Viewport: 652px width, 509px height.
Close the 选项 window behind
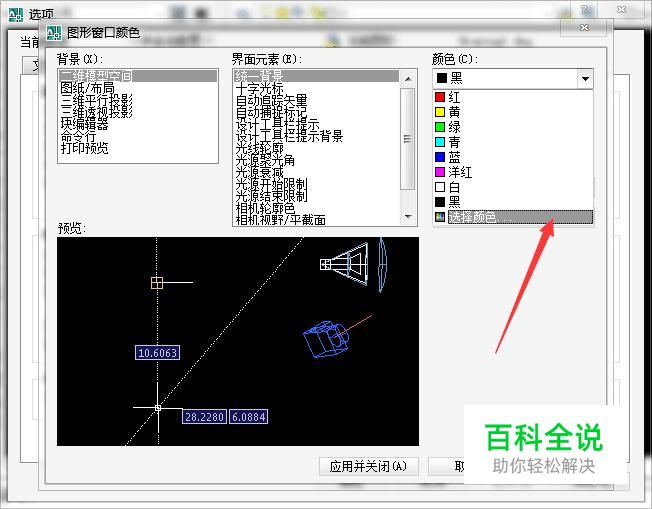(x=621, y=10)
